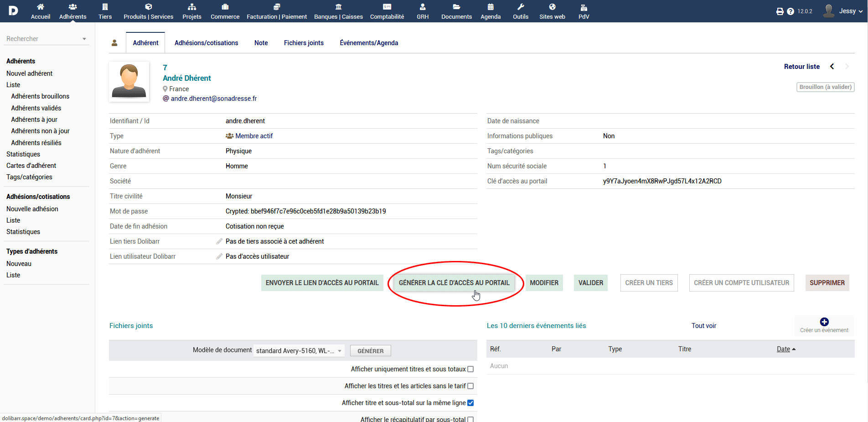The width and height of the screenshot is (868, 422).
Task: Edit the Lien tiers Dolibarr pencil icon
Action: click(x=219, y=241)
